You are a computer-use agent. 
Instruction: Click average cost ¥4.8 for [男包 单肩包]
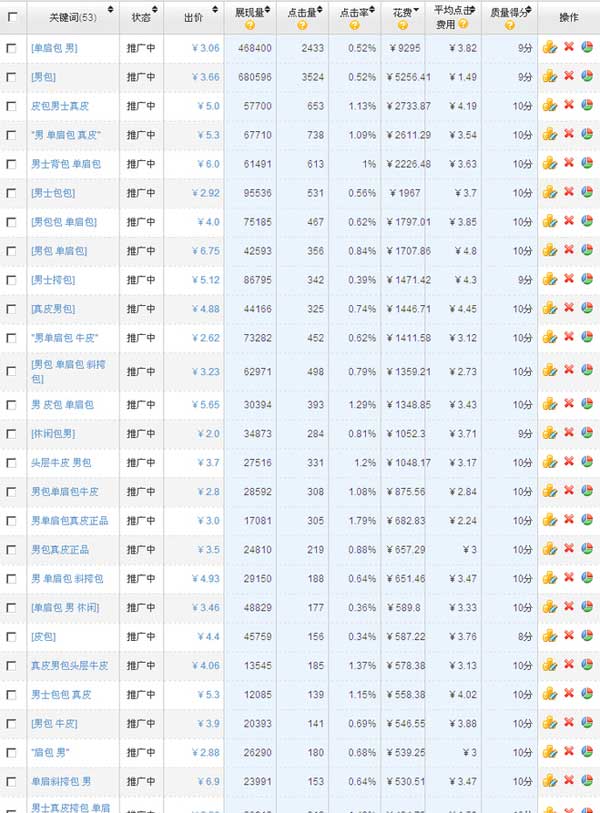pos(466,251)
